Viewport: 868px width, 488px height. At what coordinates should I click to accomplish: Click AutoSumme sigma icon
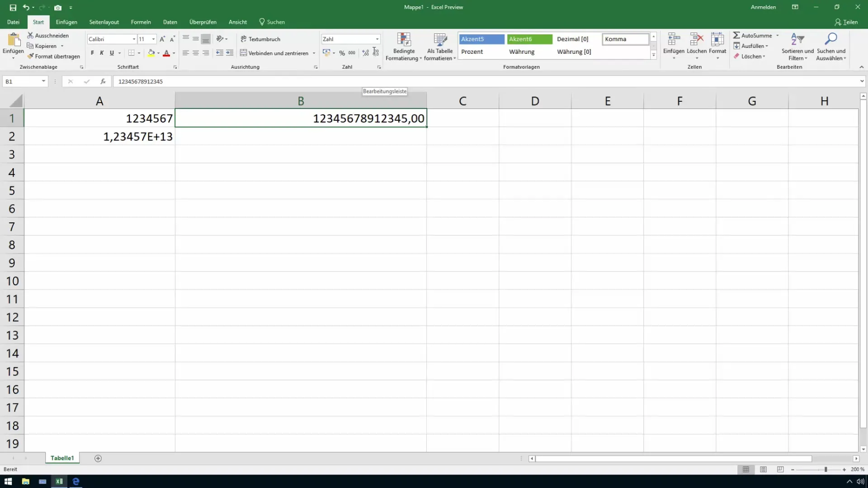[736, 35]
